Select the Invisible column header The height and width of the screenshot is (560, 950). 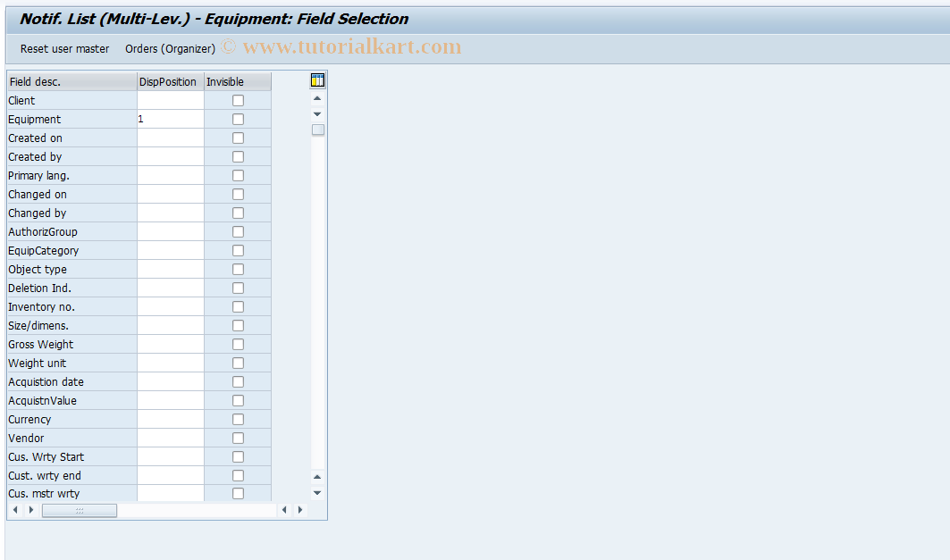point(238,82)
